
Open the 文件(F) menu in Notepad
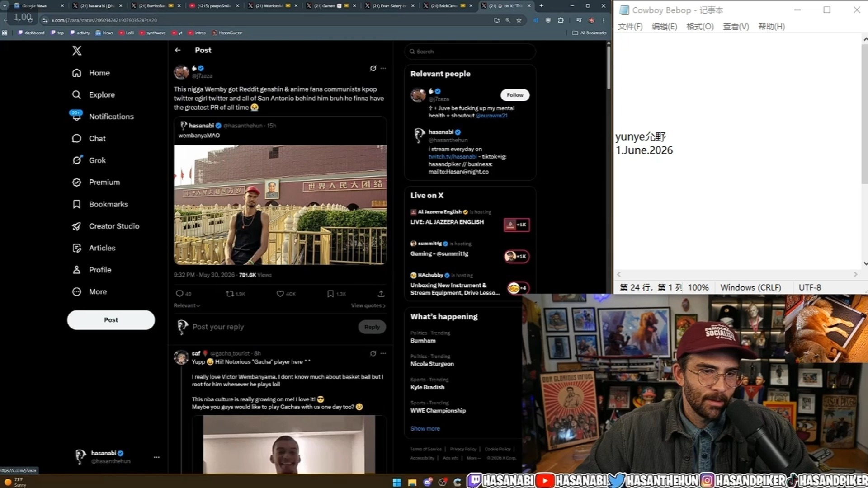click(630, 27)
